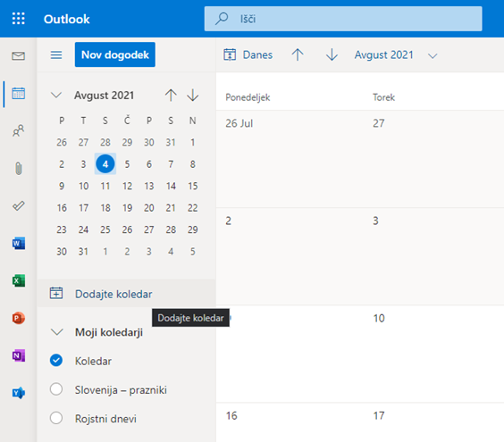Image resolution: width=504 pixels, height=442 pixels.
Task: Select date 10 in mini calendar
Action: 84,186
